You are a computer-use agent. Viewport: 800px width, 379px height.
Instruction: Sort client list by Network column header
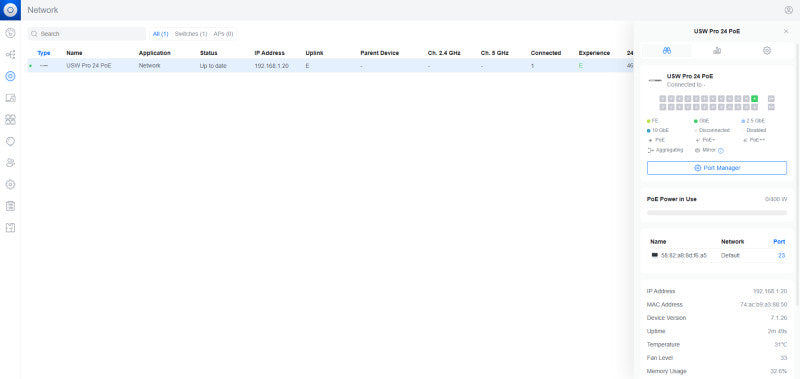coord(732,242)
